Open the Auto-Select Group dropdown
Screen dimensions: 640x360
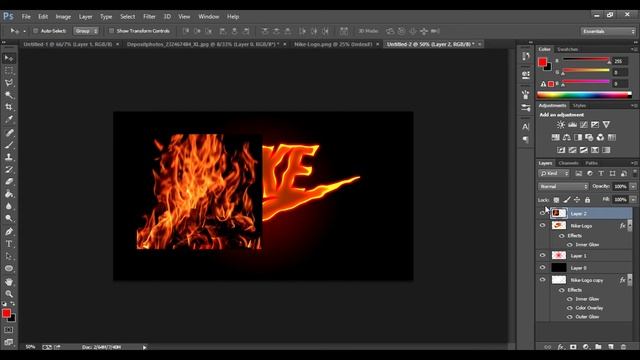coord(86,31)
